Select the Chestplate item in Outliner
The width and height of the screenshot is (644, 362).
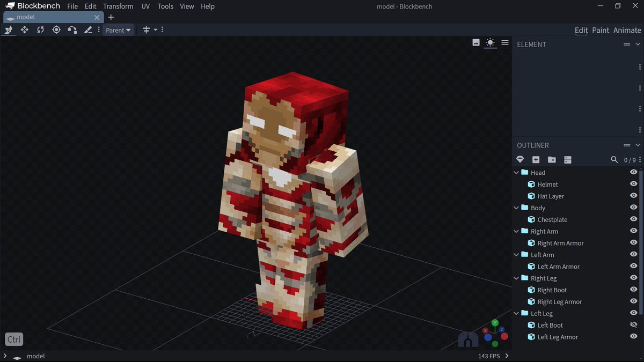[x=552, y=219]
